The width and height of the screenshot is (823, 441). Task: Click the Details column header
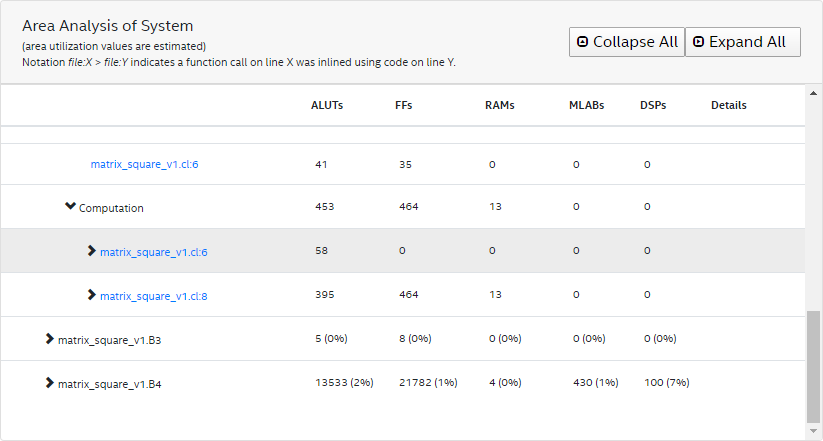pyautogui.click(x=729, y=105)
